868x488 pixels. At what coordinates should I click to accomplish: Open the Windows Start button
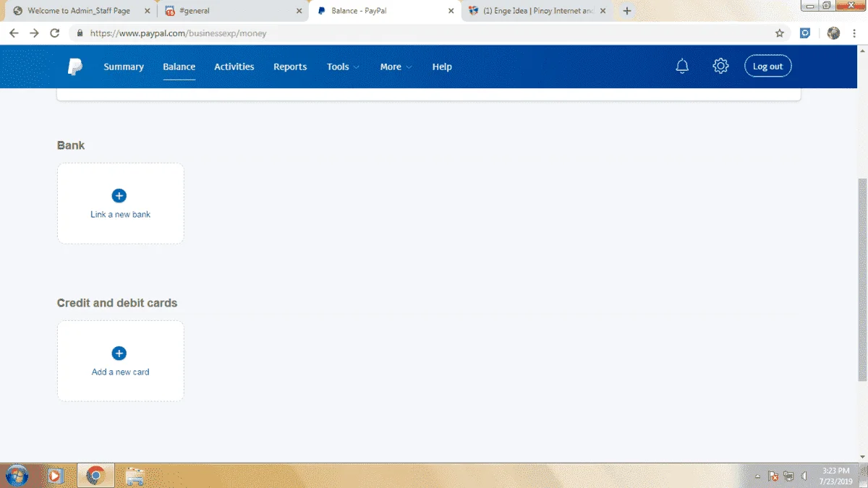[x=16, y=476]
